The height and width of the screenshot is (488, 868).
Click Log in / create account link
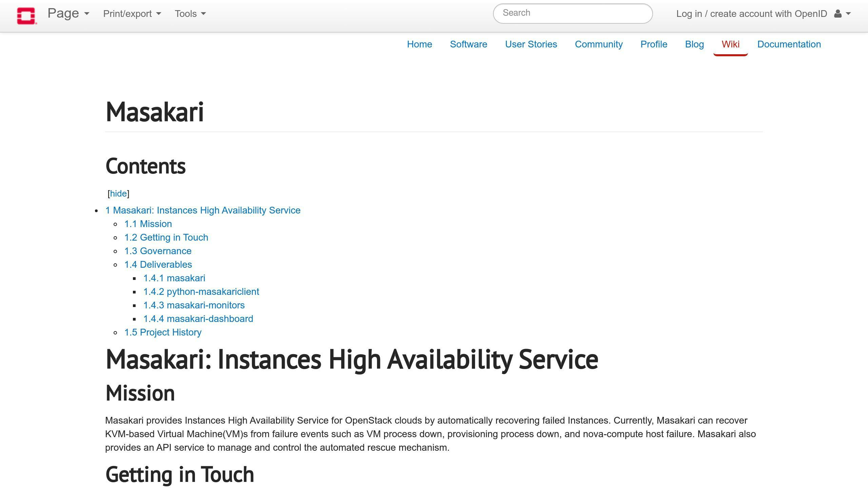click(x=751, y=14)
